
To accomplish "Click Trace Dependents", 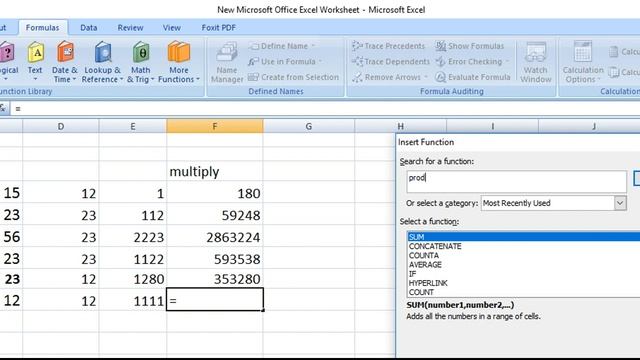I will [391, 62].
